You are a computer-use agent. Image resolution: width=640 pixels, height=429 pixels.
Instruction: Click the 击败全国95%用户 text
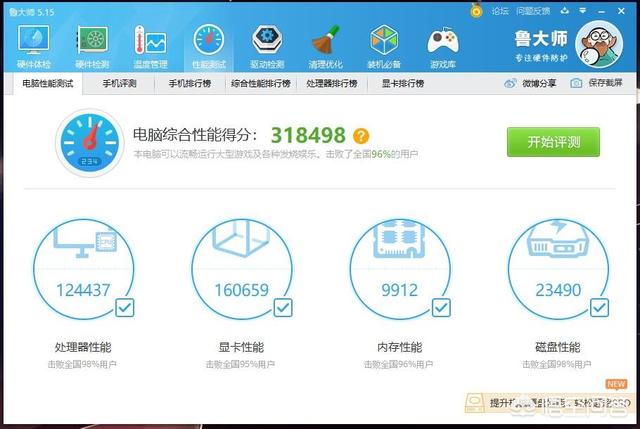tap(240, 364)
